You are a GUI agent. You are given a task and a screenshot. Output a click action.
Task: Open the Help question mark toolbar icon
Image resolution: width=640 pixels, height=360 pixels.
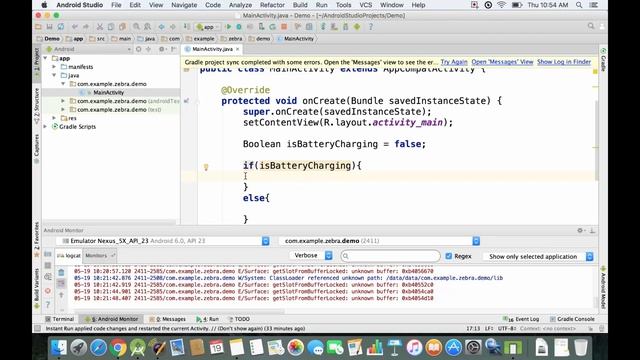click(x=371, y=27)
